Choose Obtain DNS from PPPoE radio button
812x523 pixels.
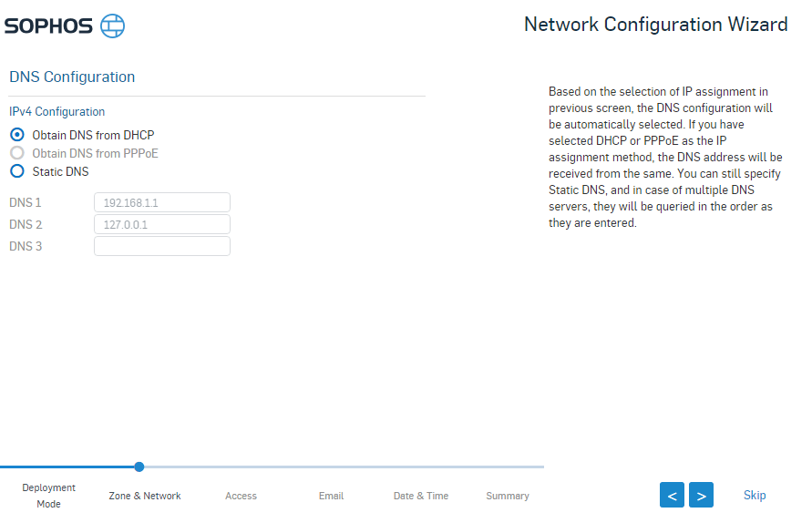click(17, 153)
